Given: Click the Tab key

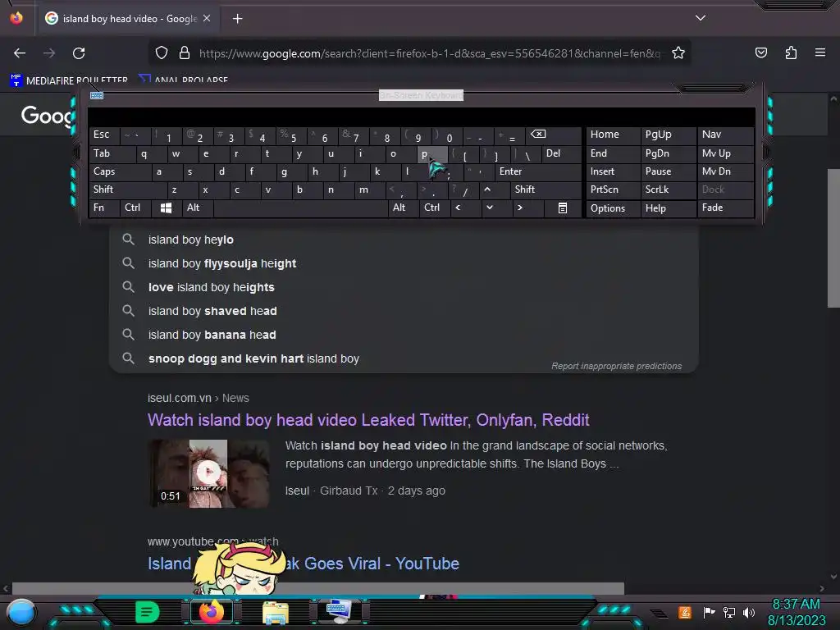Looking at the screenshot, I should (x=112, y=153).
